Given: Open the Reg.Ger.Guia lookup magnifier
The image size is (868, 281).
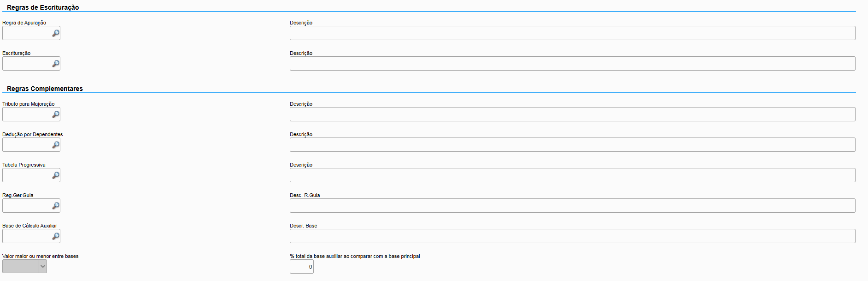Looking at the screenshot, I should (x=56, y=206).
